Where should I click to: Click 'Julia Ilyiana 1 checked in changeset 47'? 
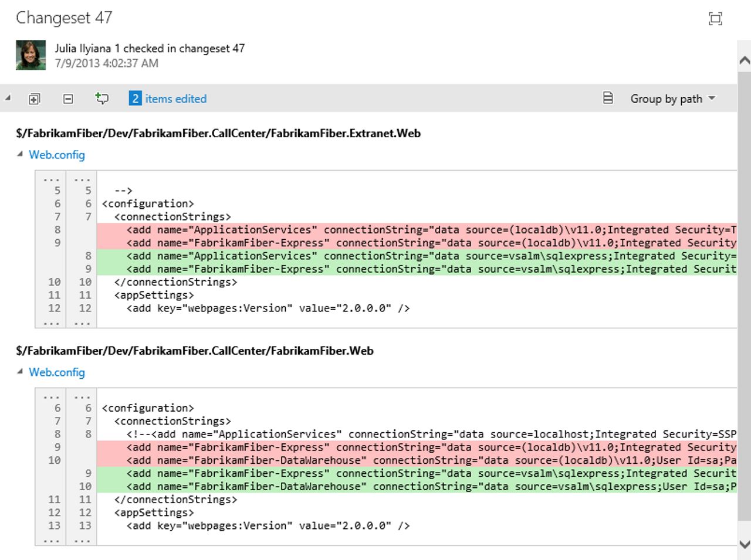click(x=150, y=49)
